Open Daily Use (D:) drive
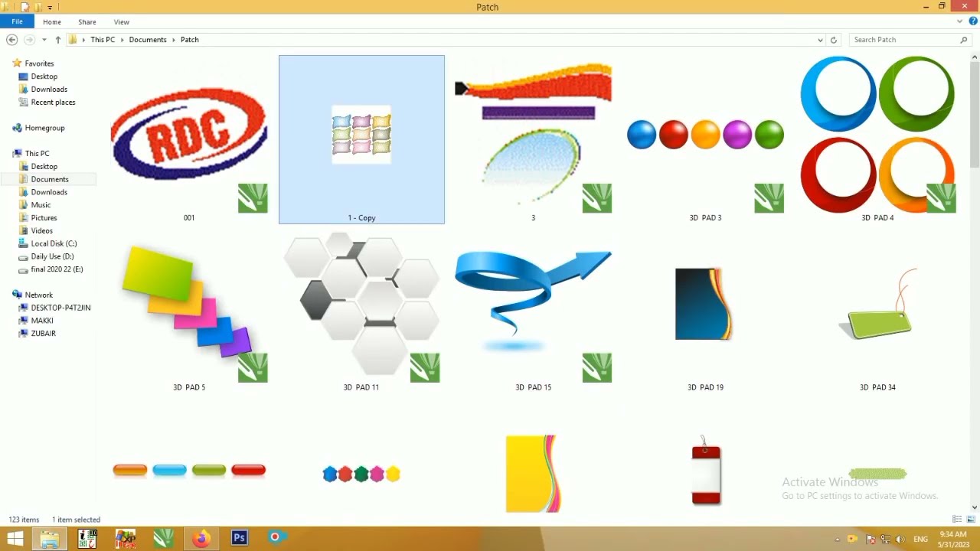980x551 pixels. pyautogui.click(x=52, y=256)
